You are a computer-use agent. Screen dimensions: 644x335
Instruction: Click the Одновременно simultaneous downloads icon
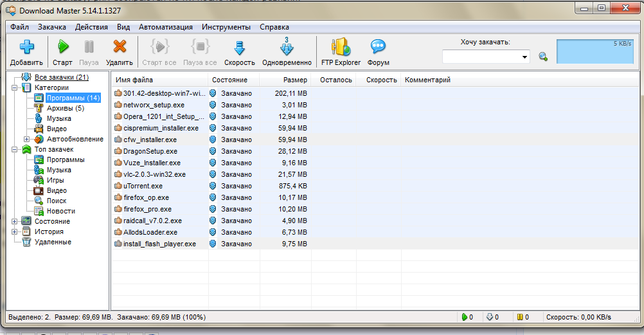(x=287, y=46)
